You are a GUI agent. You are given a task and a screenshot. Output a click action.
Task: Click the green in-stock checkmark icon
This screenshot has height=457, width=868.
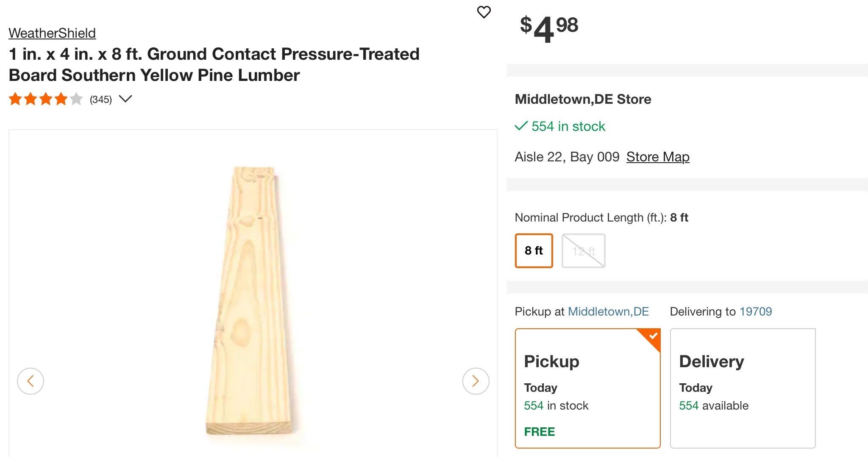click(521, 126)
